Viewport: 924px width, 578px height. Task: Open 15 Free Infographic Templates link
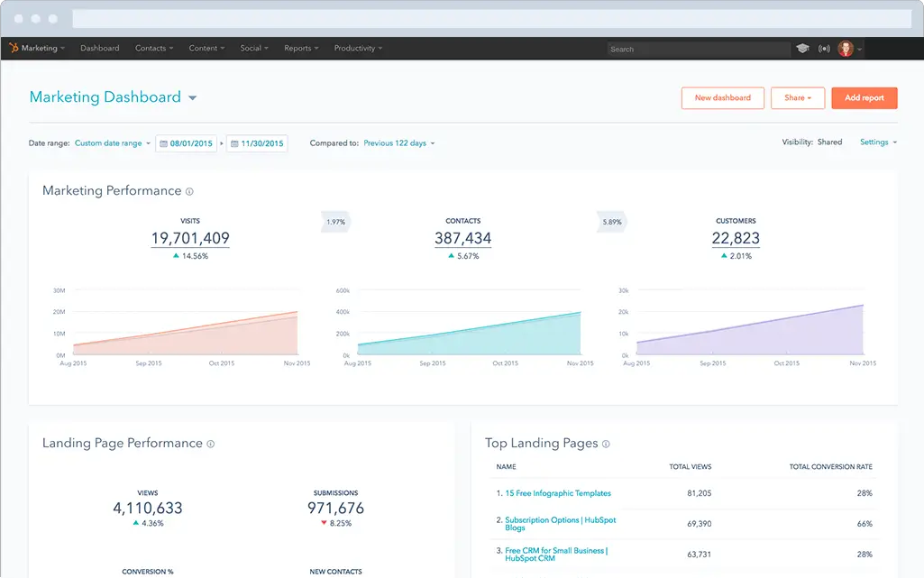[x=557, y=493]
